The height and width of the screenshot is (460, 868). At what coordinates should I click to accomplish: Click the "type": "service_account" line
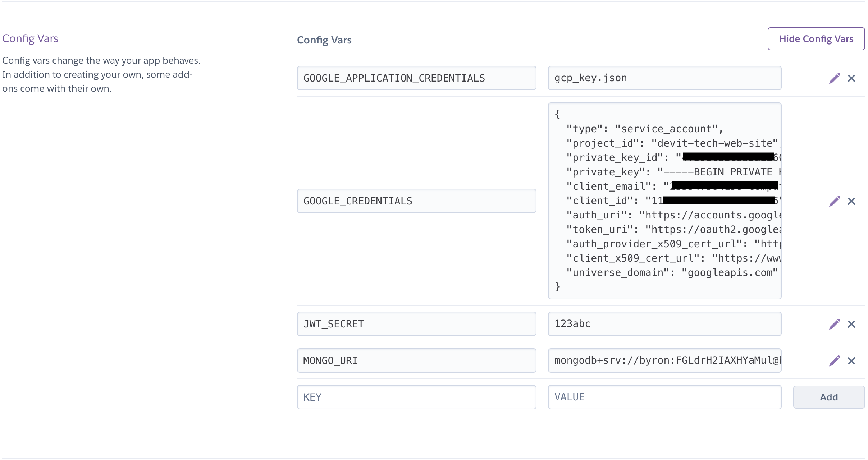coord(645,129)
